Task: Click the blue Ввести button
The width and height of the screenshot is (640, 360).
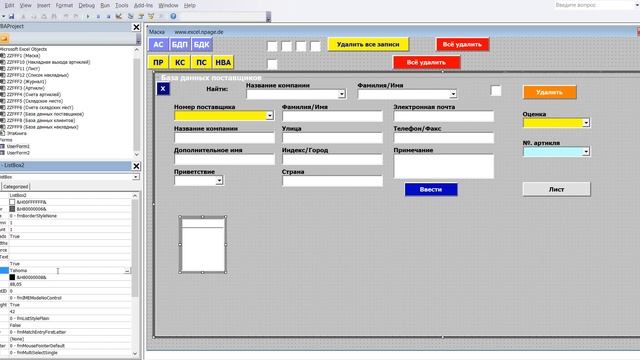Action: (431, 189)
